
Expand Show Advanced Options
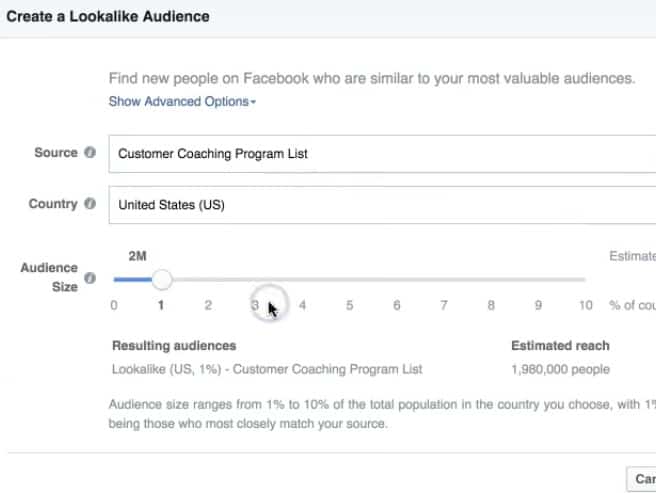183,102
